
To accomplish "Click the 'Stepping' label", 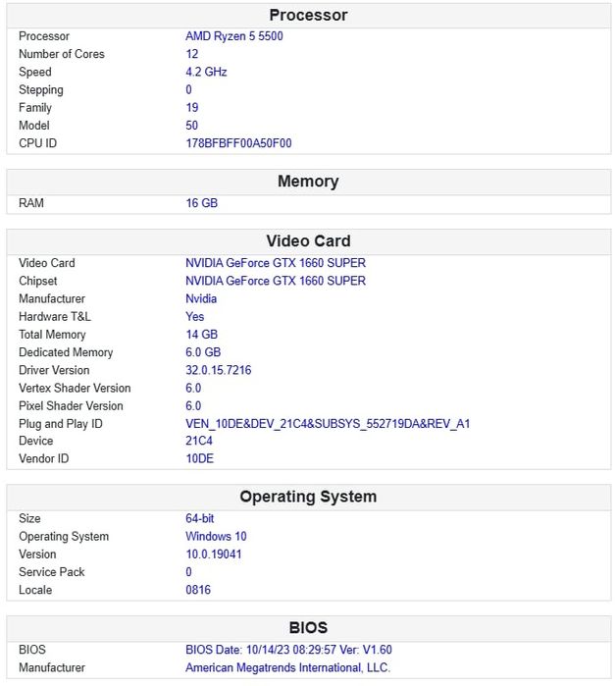I will coord(40,89).
